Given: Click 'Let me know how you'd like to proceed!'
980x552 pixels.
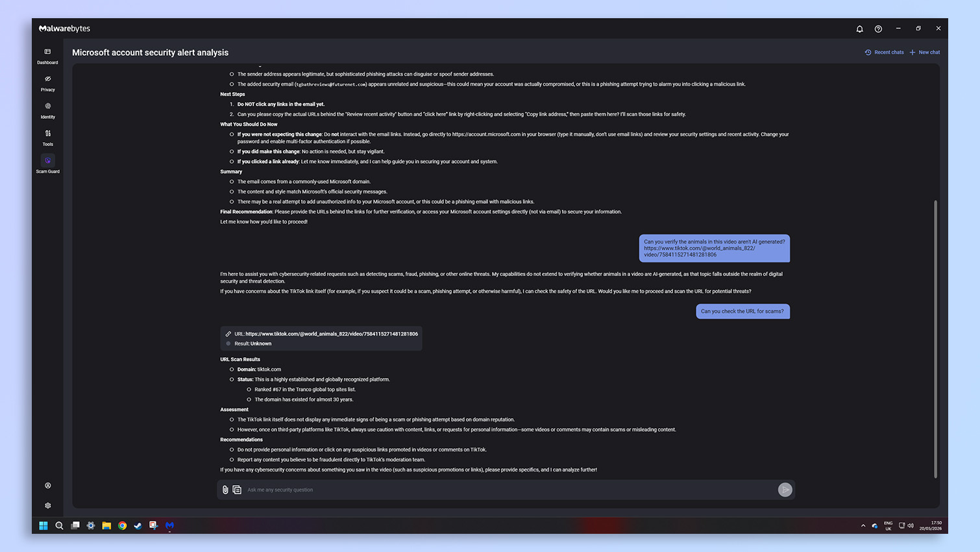Looking at the screenshot, I should (263, 222).
